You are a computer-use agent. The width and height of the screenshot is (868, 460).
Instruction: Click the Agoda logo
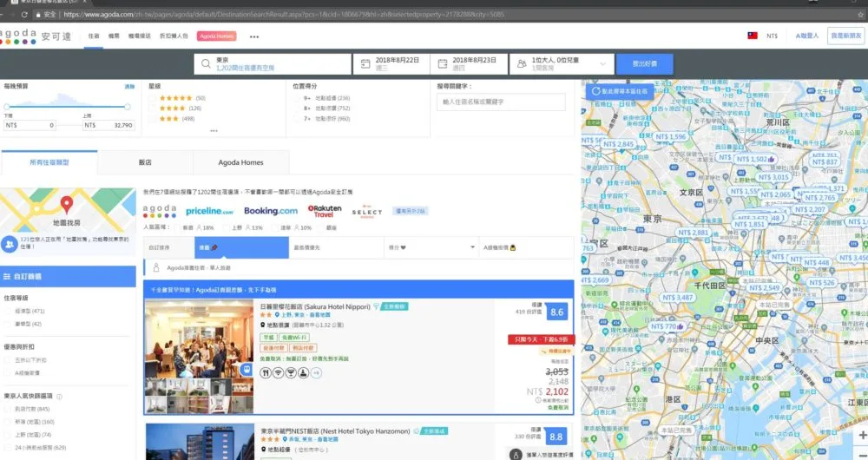(36, 36)
